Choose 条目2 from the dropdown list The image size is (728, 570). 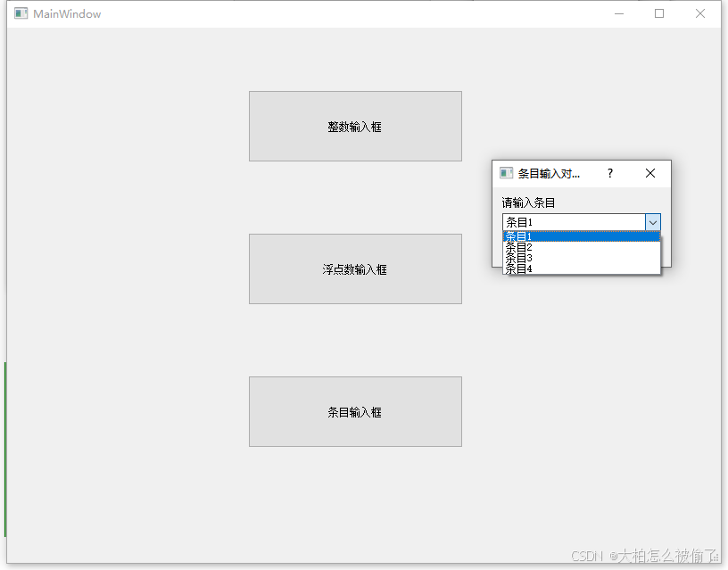582,247
